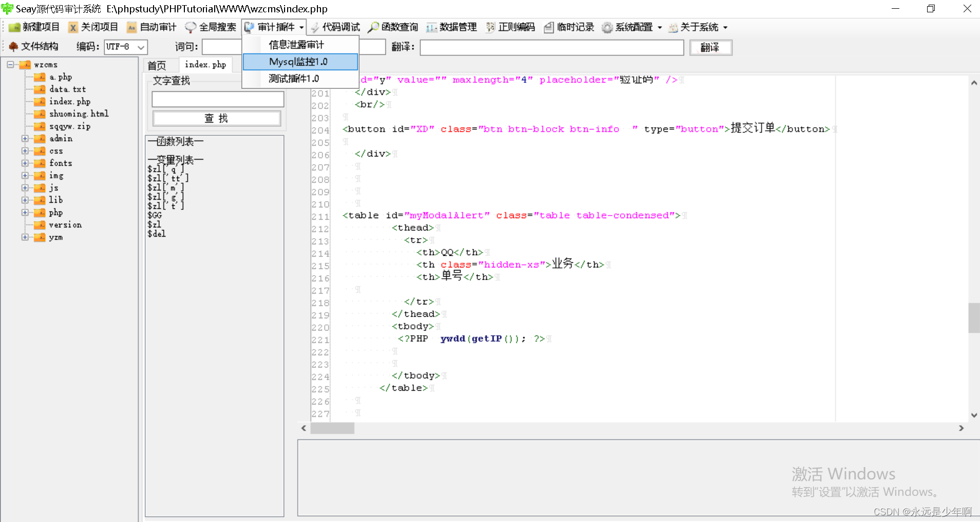
Task: Click the code editor vertical scrollbar thumb
Action: pyautogui.click(x=974, y=318)
